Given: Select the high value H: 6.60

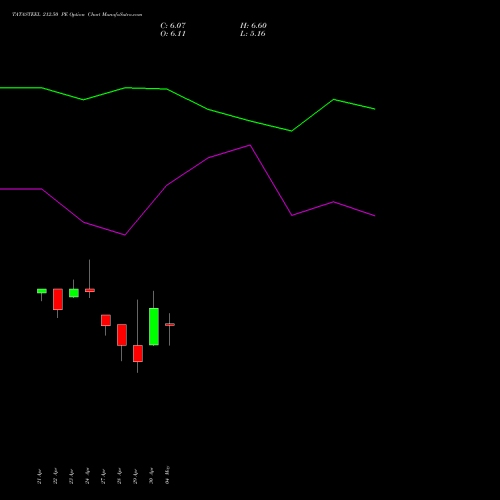Looking at the screenshot, I should pyautogui.click(x=253, y=26).
